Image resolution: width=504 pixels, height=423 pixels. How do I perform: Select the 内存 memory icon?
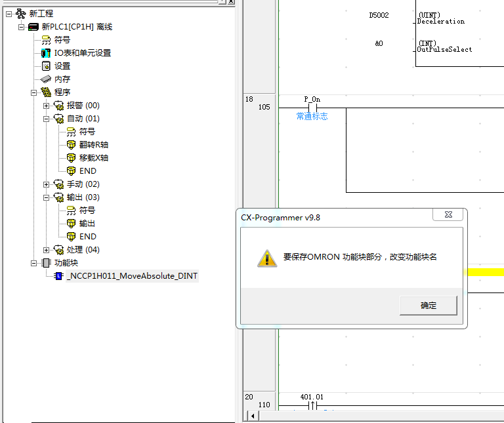(x=46, y=79)
